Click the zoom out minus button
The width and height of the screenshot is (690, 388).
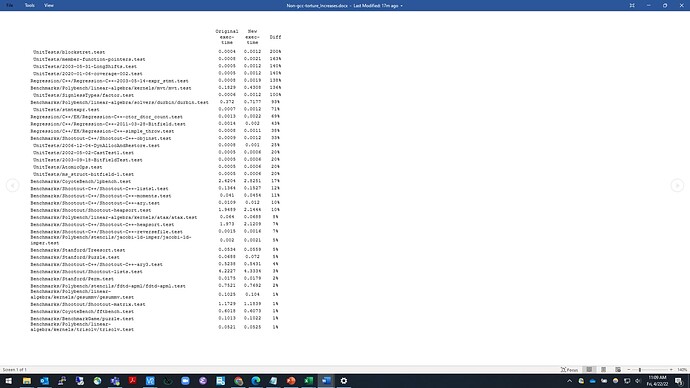[x=629, y=370]
